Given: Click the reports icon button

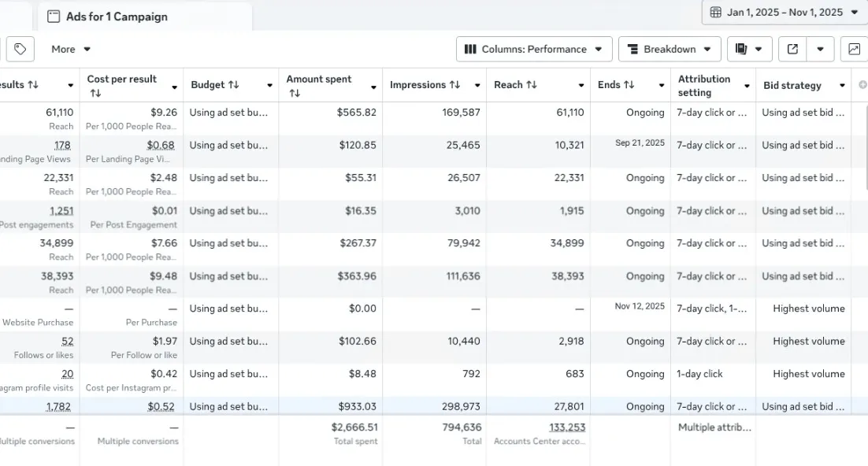Looking at the screenshot, I should pos(749,50).
